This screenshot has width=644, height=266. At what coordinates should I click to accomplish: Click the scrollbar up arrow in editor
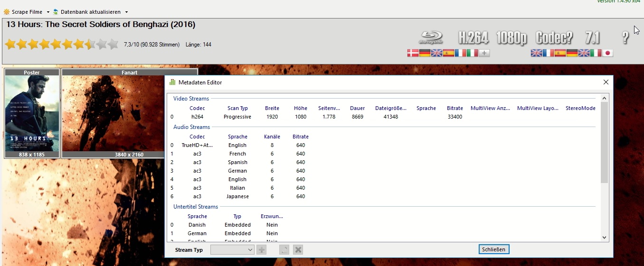tap(604, 98)
